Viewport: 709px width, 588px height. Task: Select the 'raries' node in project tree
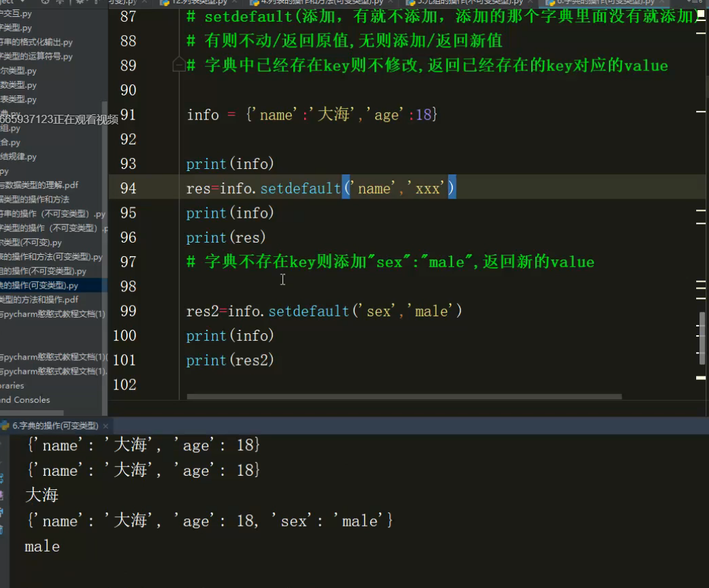coord(12,385)
